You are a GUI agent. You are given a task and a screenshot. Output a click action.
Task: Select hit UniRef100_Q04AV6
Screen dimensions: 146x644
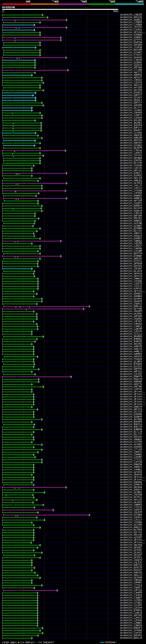point(131,301)
